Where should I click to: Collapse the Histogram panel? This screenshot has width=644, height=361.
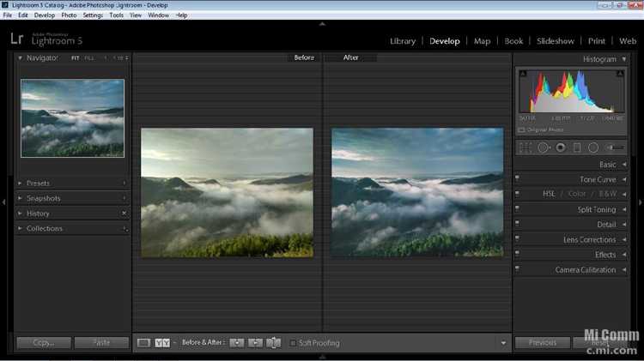(624, 59)
